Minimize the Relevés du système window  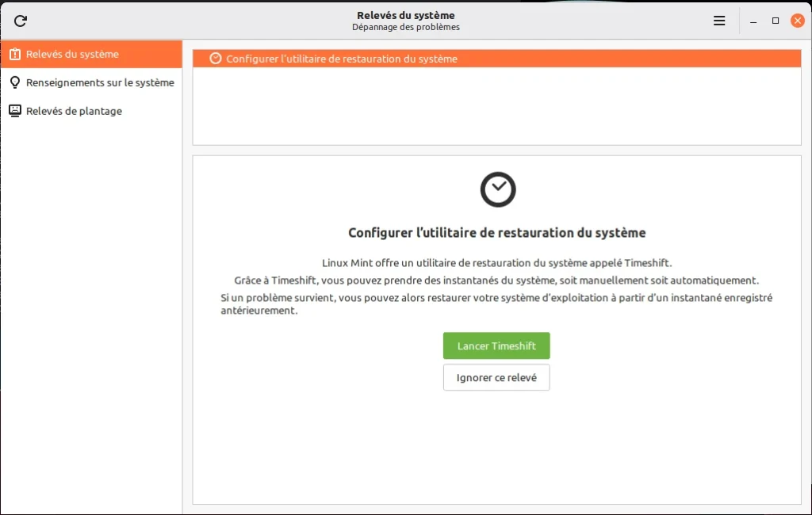pos(753,21)
